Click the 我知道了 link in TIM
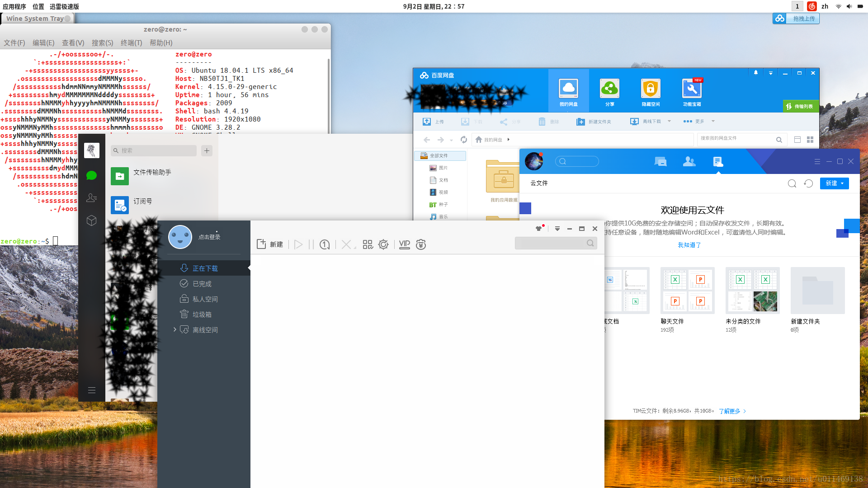 pos(689,245)
